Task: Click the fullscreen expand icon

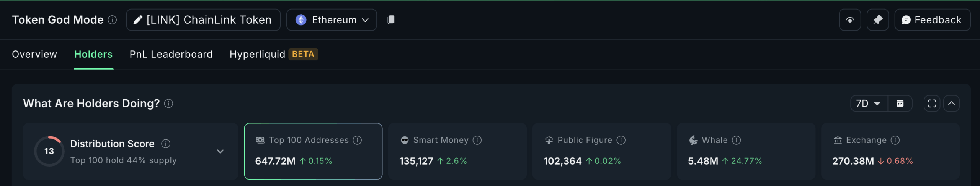Action: (932, 104)
